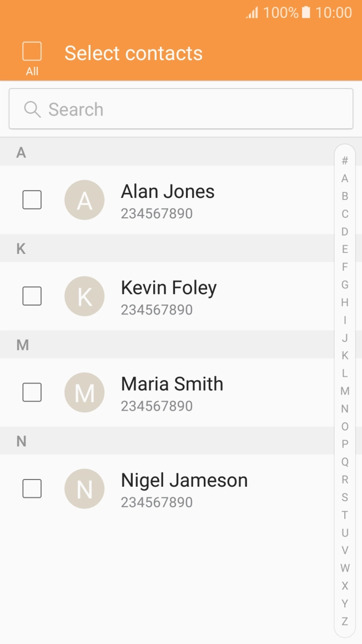Tick the Kevin Foley checkbox
Image resolution: width=362 pixels, height=644 pixels.
[x=32, y=296]
